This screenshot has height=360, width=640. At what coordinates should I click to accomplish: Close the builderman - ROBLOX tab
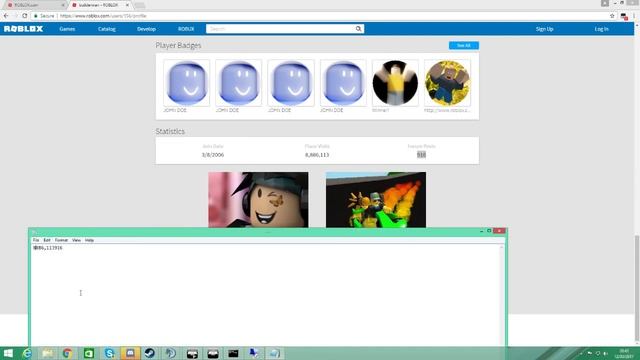click(x=127, y=5)
